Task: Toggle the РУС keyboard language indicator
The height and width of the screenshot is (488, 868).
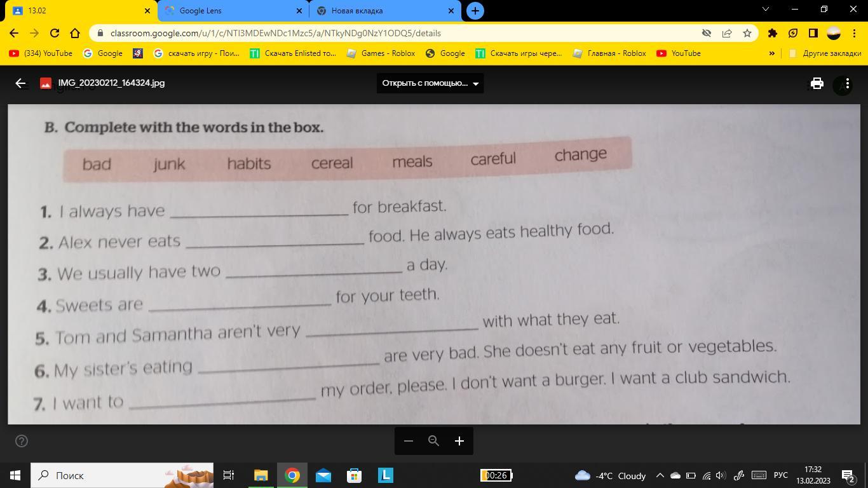Action: pos(780,475)
